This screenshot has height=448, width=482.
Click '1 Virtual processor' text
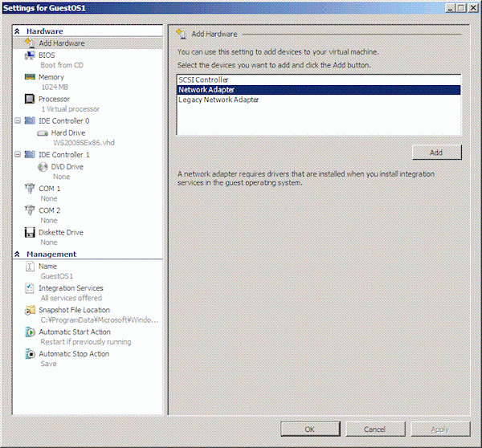coord(71,109)
